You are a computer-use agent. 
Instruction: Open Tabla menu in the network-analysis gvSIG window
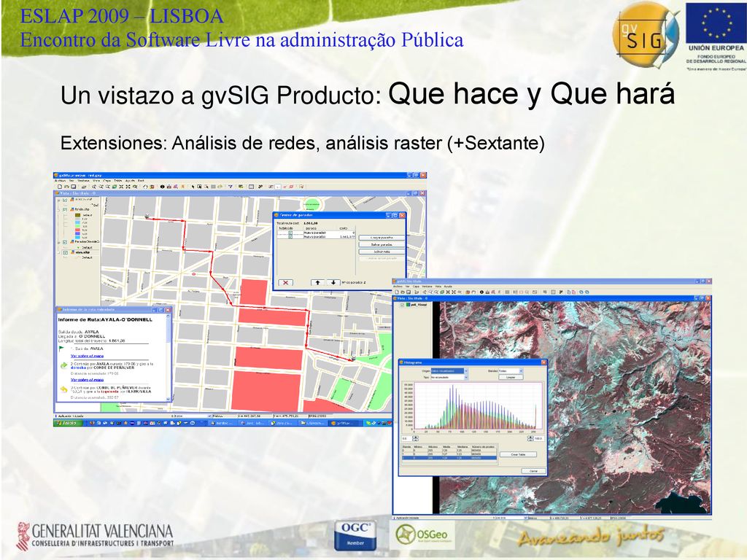tap(118, 181)
